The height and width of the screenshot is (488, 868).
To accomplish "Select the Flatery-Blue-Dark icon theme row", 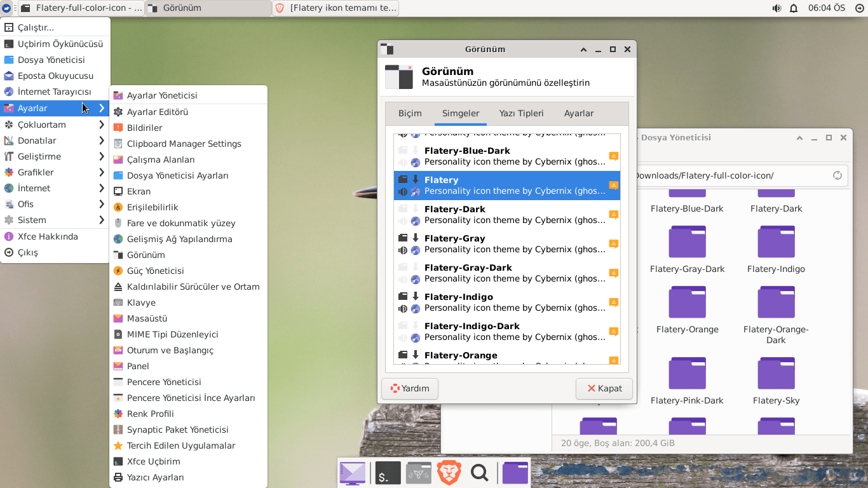I will pos(507,156).
